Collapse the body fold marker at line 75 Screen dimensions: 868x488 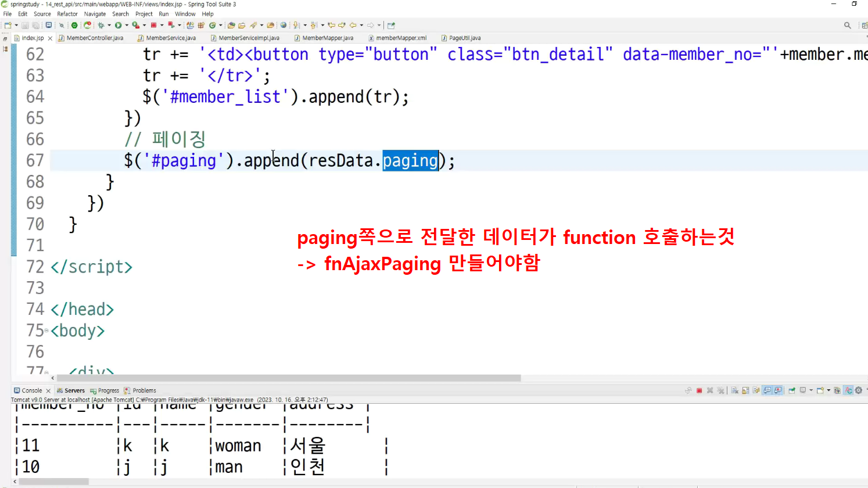point(46,331)
